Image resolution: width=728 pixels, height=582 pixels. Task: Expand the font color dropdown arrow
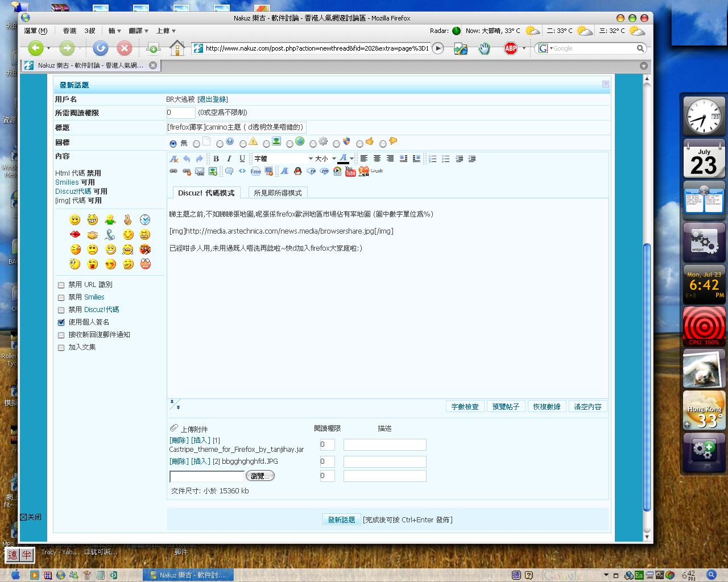(x=351, y=159)
